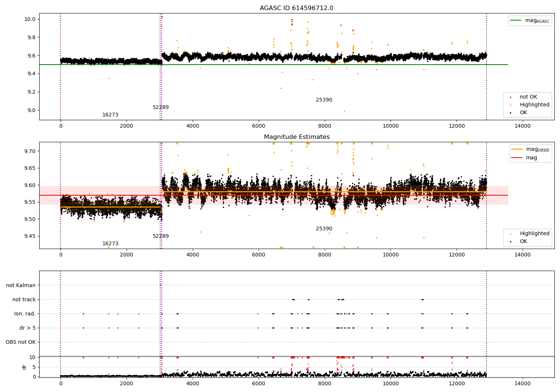Click the 10 tick on the dr axis

tap(33, 357)
